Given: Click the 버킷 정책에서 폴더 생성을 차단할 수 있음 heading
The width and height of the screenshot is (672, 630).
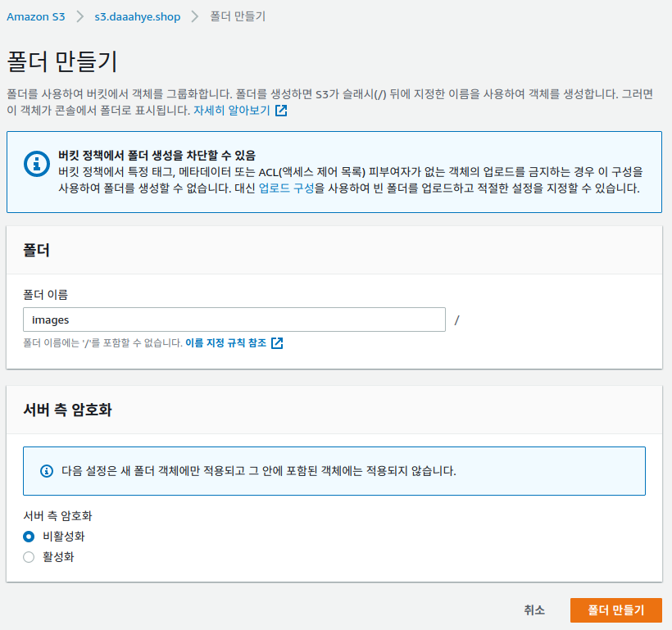Looking at the screenshot, I should click(x=157, y=155).
